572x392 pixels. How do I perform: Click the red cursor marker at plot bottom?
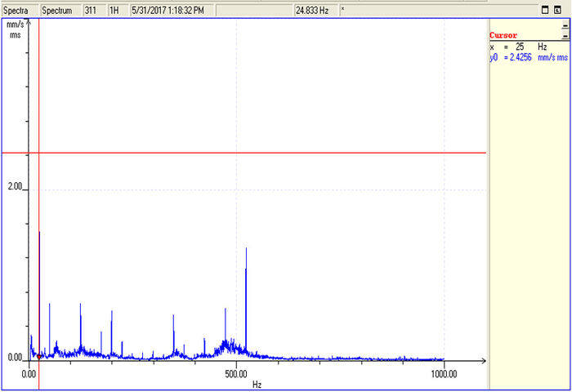(x=38, y=357)
